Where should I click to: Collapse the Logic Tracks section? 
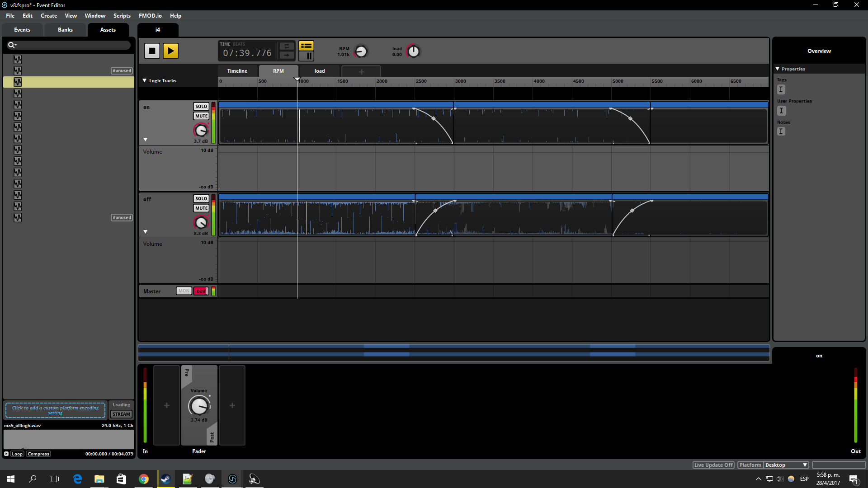145,80
